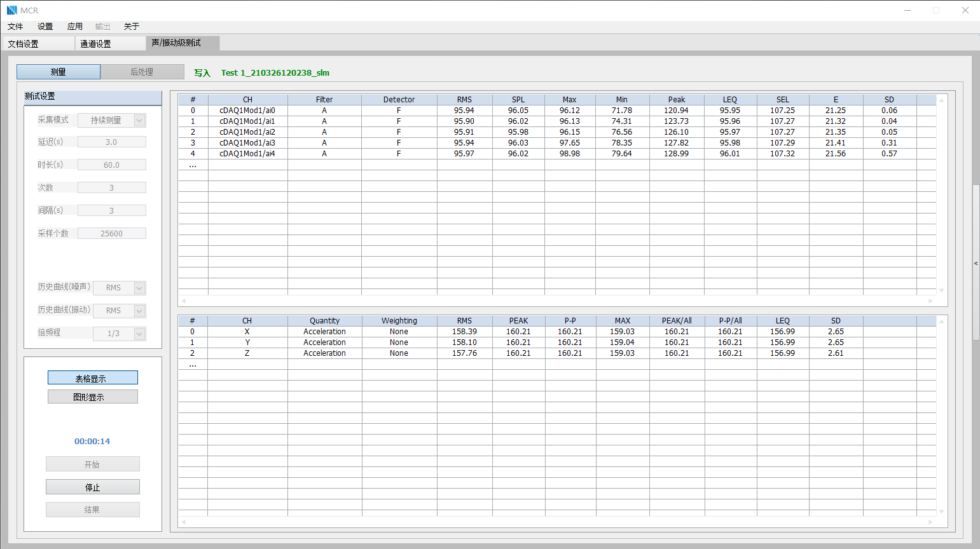
Task: Click the 后处理 button
Action: (142, 72)
